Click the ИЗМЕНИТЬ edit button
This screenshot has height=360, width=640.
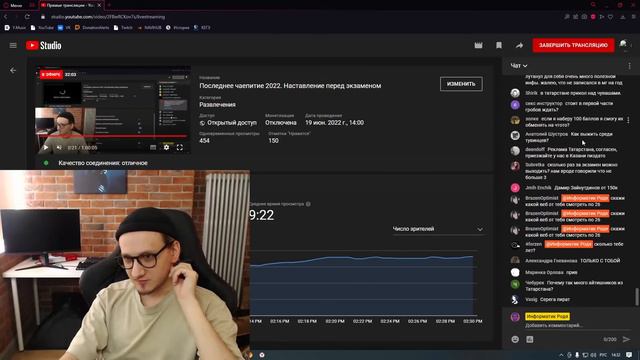pos(461,84)
